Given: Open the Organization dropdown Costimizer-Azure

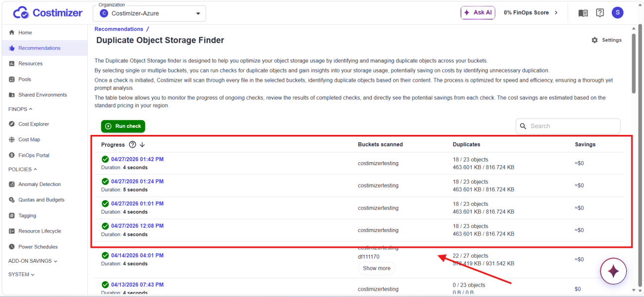Looking at the screenshot, I should (x=149, y=14).
